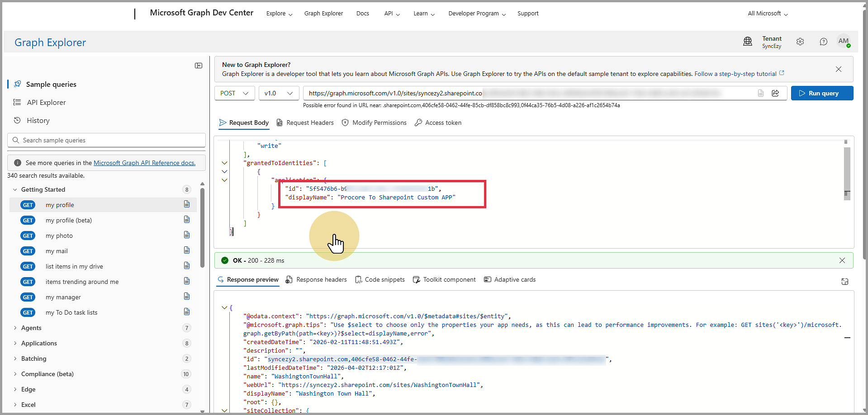Switch to the Request Headers tab
Image resolution: width=868 pixels, height=415 pixels.
[x=310, y=123]
